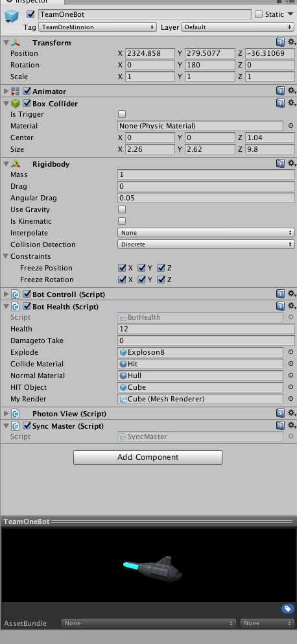Open the Collision Detection dropdown

pos(206,244)
